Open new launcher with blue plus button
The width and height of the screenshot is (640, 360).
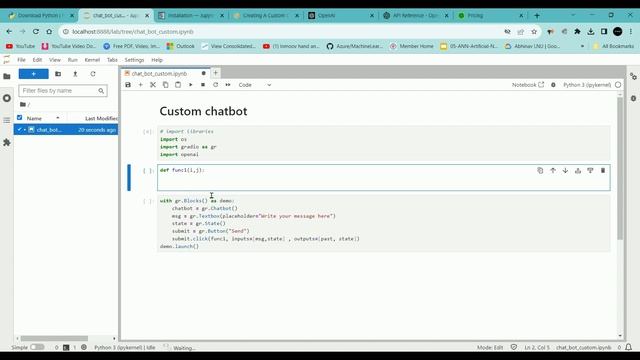tap(33, 74)
